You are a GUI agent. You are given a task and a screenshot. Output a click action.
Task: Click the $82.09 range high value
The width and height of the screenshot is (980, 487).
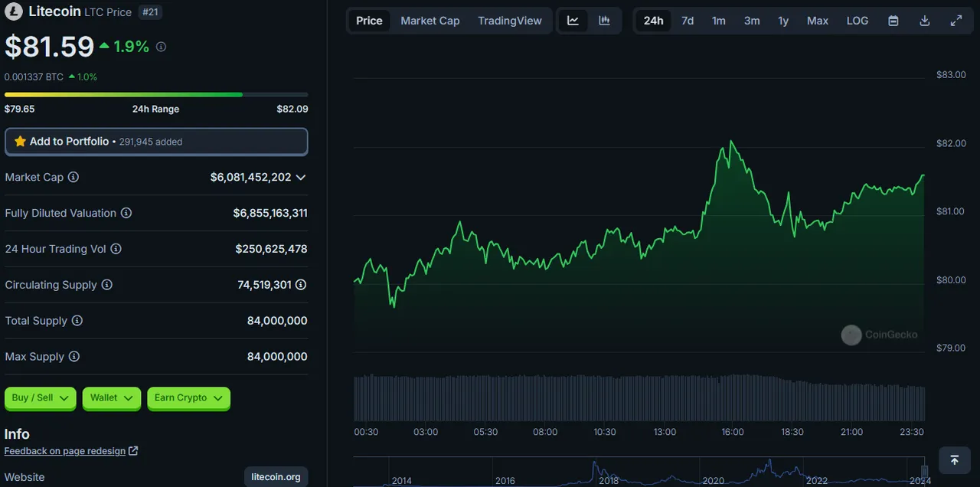click(292, 109)
